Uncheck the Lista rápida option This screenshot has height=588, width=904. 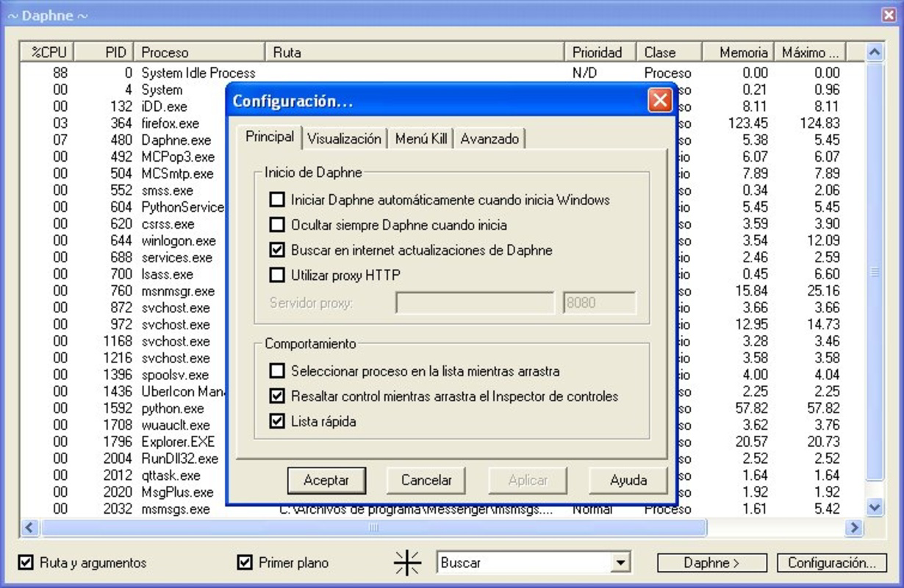(276, 422)
